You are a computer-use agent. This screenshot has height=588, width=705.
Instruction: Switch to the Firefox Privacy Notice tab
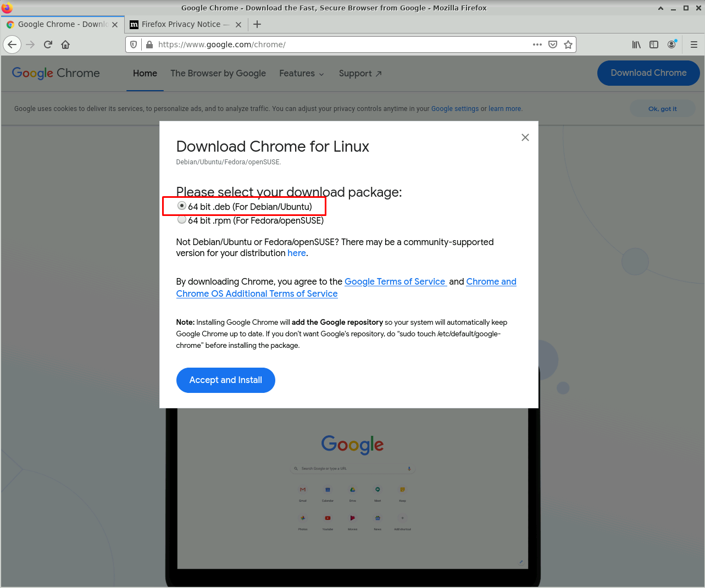(x=181, y=24)
